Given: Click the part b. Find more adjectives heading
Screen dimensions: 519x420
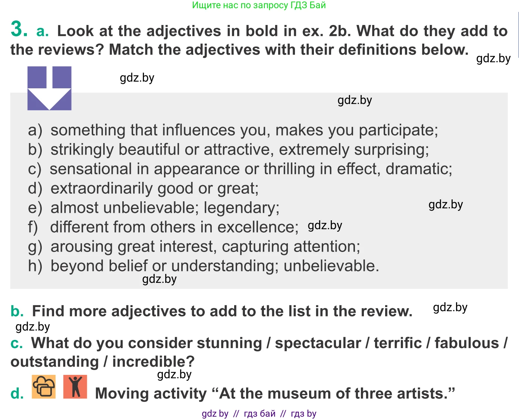Looking at the screenshot, I should [x=211, y=311].
